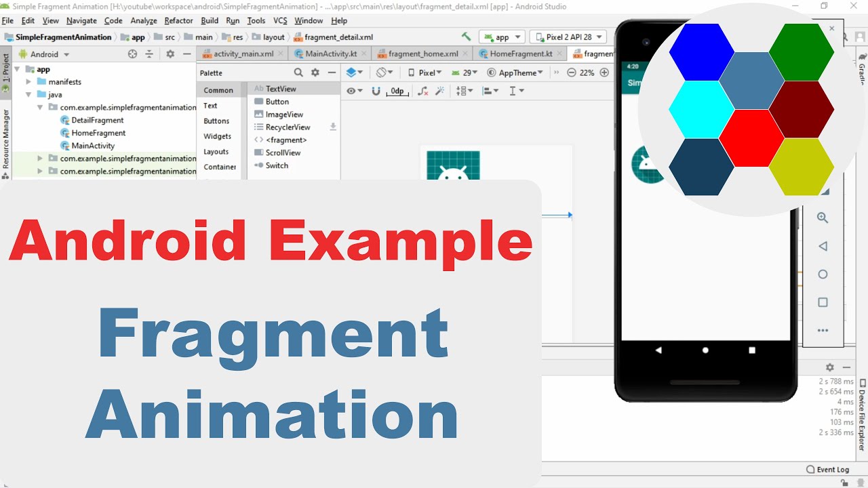Switch to the activity_main.xml tab
This screenshot has width=868, height=488.
click(x=242, y=54)
